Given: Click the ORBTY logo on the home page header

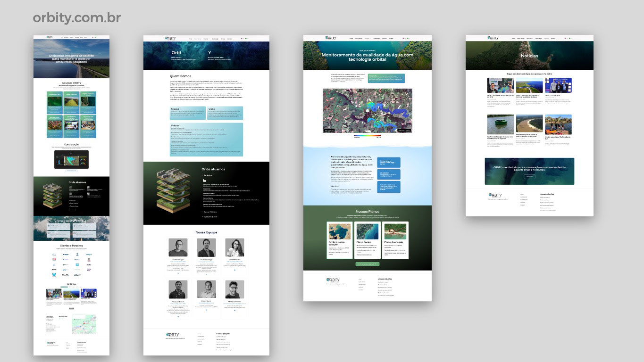Looking at the screenshot, I should [50, 37].
